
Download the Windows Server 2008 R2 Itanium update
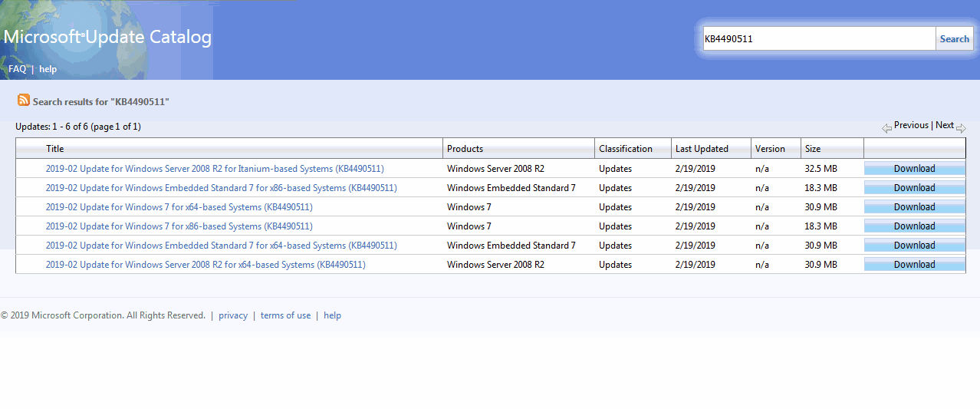pyautogui.click(x=915, y=169)
